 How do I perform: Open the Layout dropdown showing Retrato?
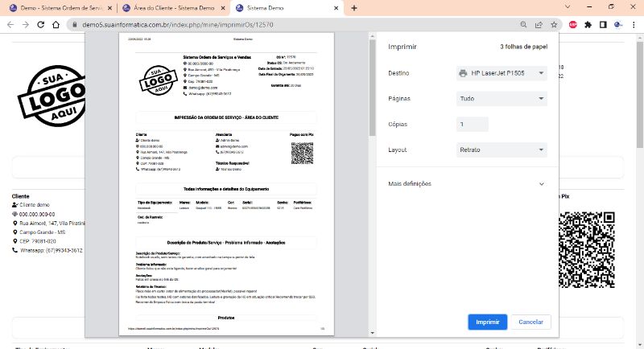click(x=501, y=150)
